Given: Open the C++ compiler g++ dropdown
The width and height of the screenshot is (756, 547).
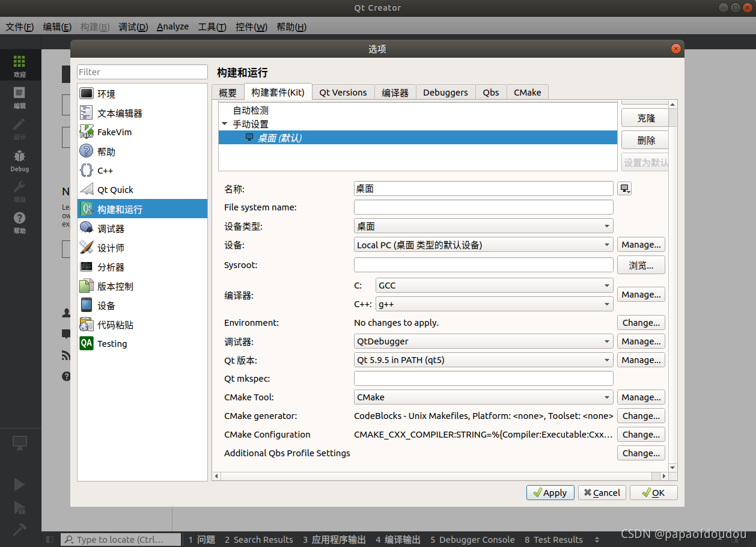Looking at the screenshot, I should click(x=495, y=304).
